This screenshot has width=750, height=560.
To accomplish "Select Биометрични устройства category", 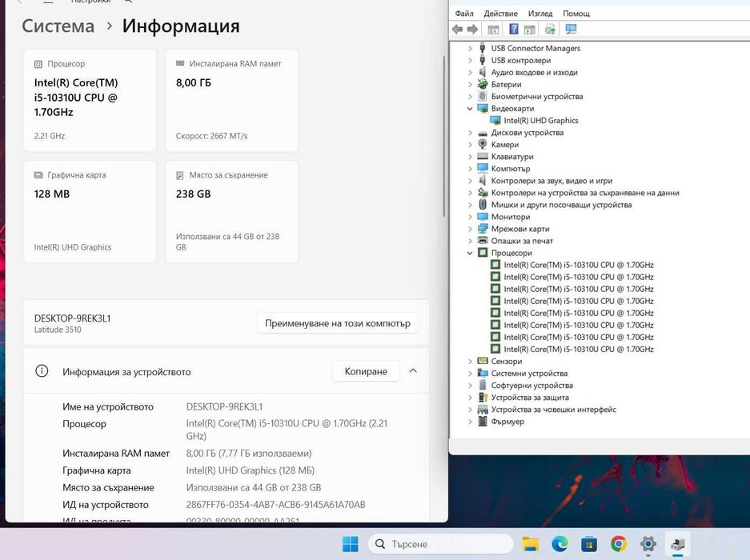I will pos(536,96).
